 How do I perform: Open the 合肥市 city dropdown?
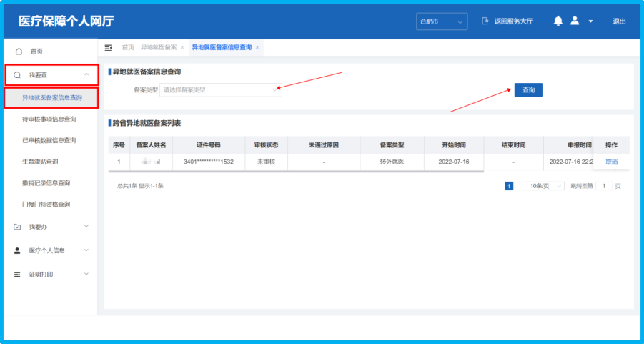[x=442, y=22]
